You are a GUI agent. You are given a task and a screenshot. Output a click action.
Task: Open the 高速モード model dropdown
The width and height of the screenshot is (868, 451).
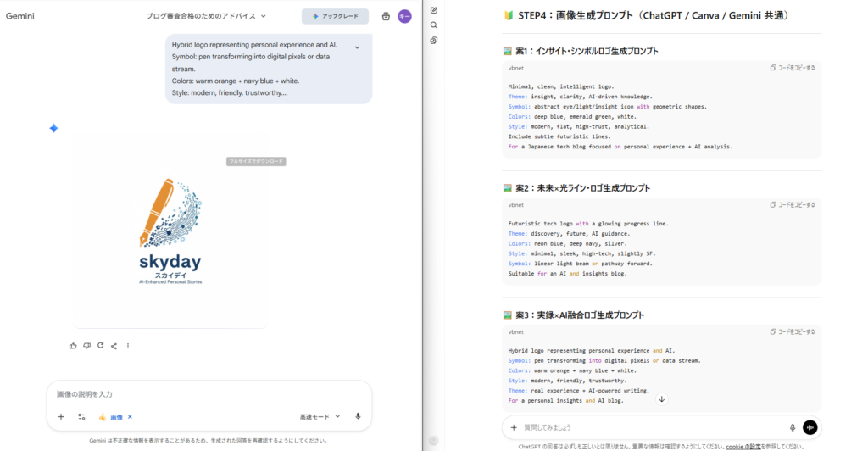(320, 417)
